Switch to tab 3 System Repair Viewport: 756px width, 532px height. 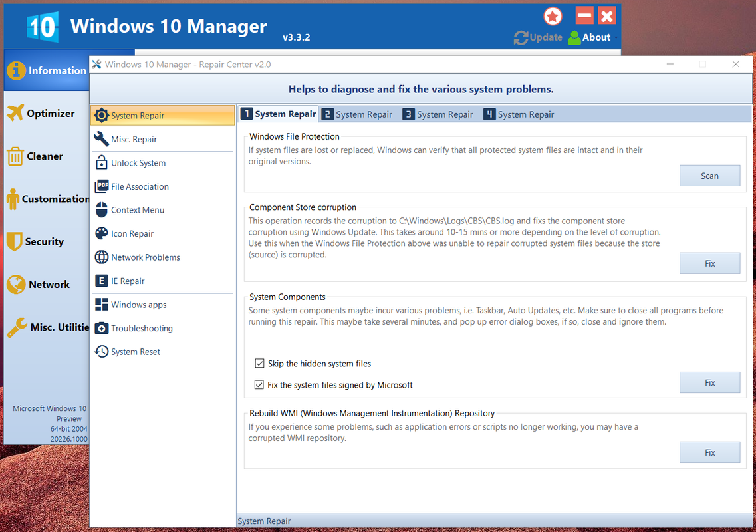[x=438, y=114]
